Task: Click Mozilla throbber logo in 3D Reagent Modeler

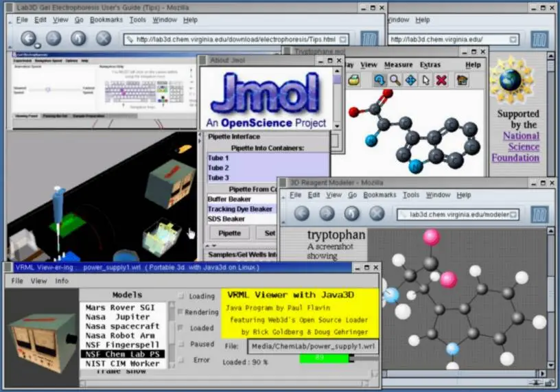Action: 539,214
